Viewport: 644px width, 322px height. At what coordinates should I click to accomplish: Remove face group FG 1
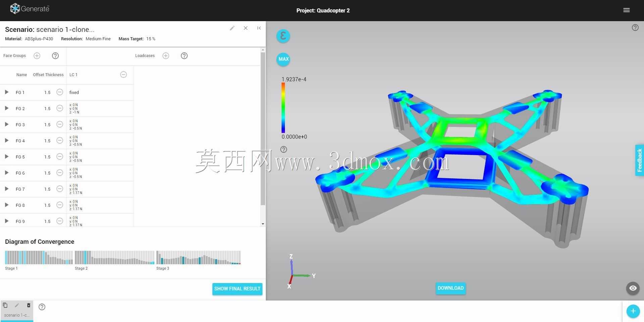(x=60, y=92)
